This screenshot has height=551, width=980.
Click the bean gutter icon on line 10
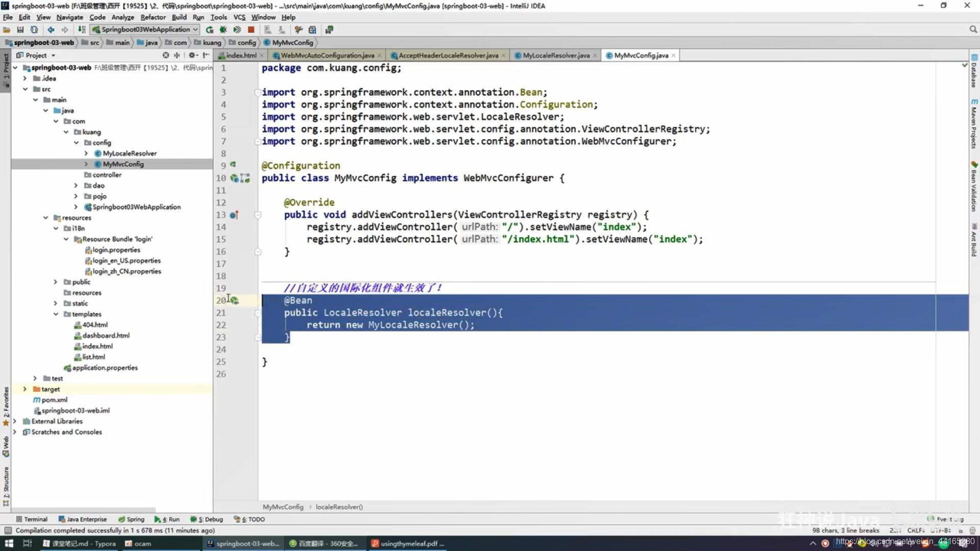234,178
